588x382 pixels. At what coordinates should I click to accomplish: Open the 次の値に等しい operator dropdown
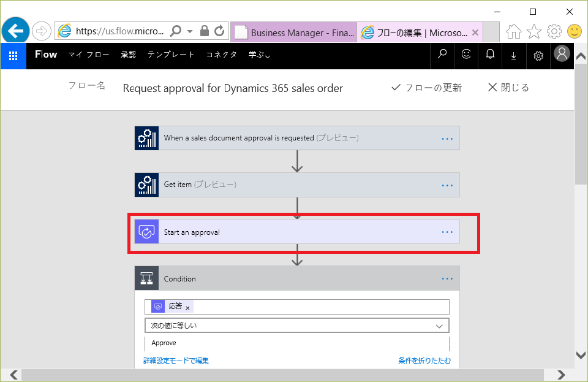coord(297,326)
